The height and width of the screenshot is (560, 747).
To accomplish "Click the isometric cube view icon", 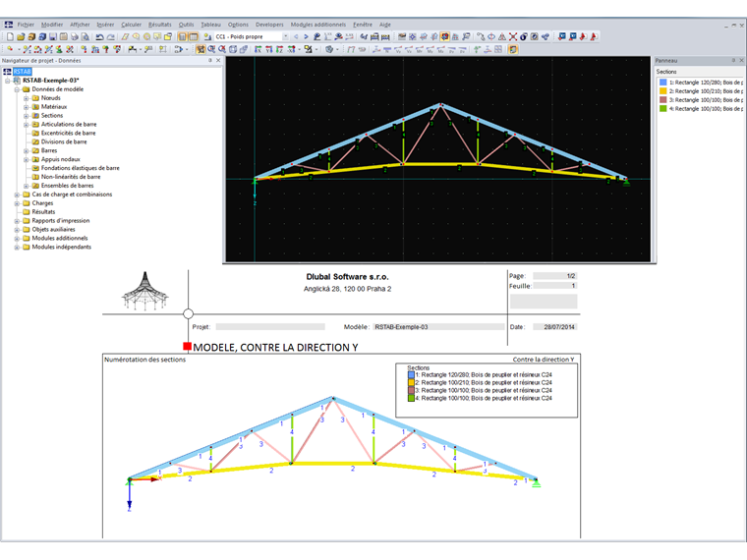I will click(x=233, y=49).
